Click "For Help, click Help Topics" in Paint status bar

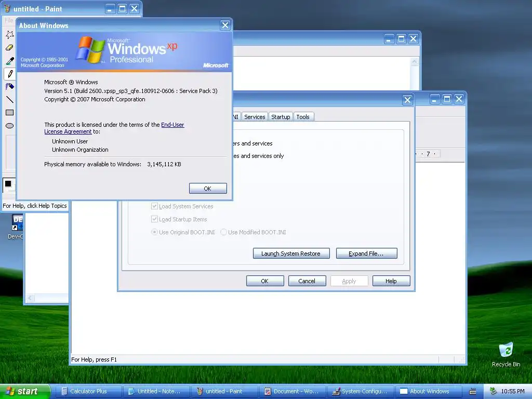coord(35,206)
